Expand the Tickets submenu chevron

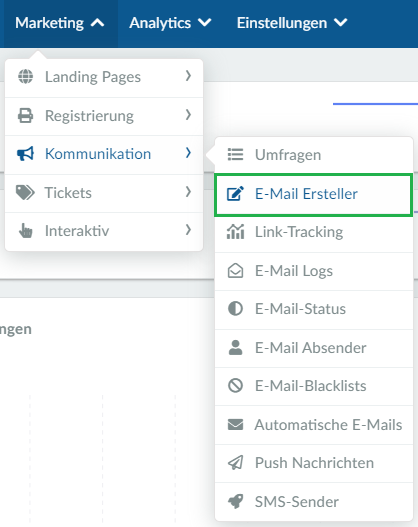[189, 192]
